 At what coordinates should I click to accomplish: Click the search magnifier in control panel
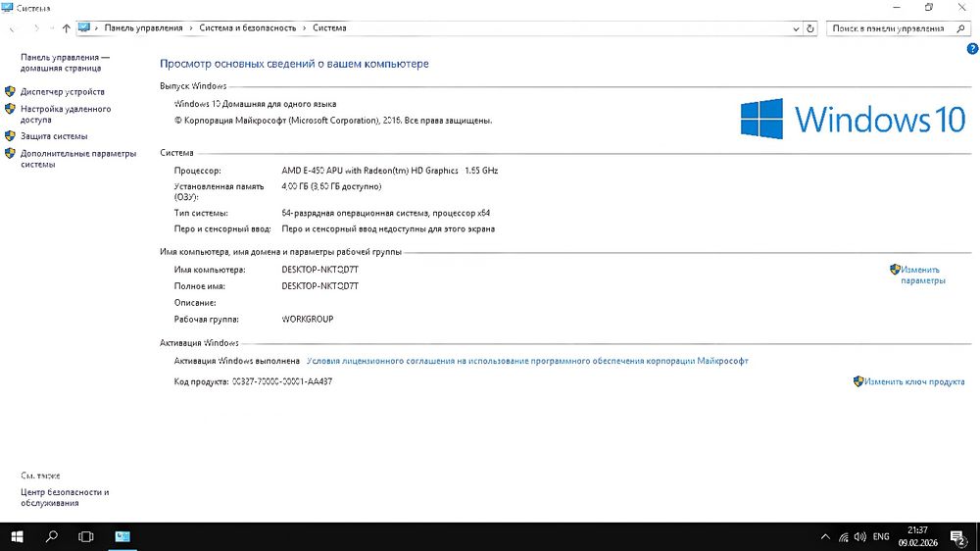(x=961, y=28)
